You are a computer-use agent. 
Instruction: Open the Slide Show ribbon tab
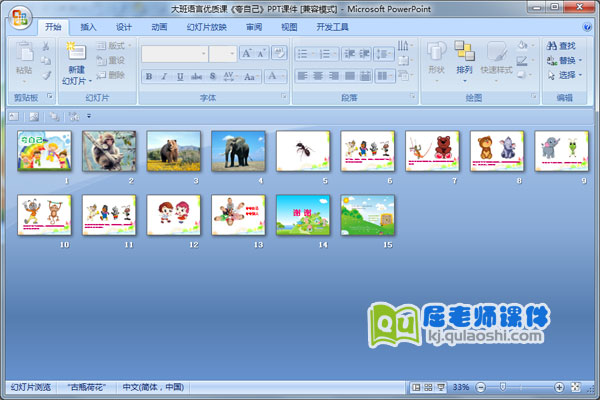coord(206,27)
